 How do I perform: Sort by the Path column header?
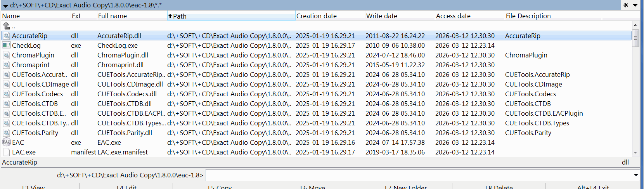click(x=231, y=16)
